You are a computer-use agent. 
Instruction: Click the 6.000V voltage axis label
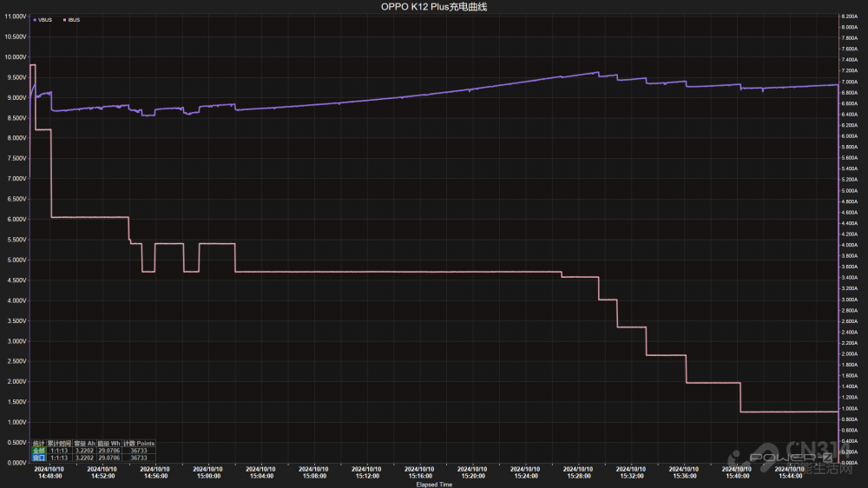[x=16, y=220]
